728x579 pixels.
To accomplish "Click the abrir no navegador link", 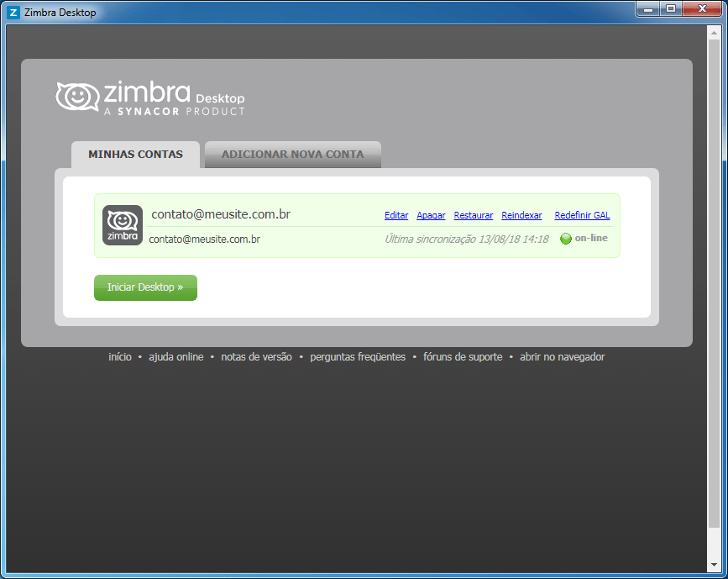I will click(x=562, y=357).
